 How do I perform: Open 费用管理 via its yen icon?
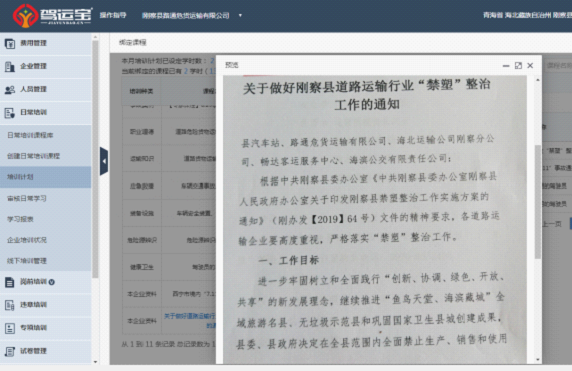tap(9, 43)
